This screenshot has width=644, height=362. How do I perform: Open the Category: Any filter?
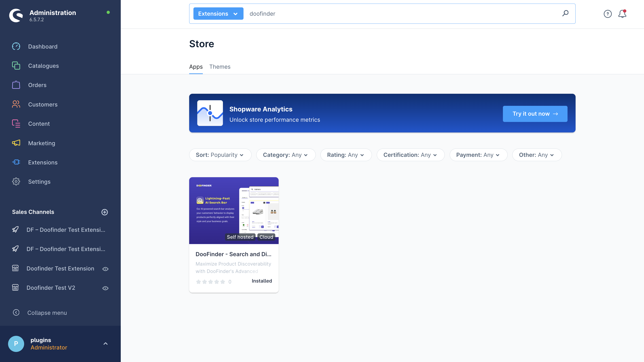[286, 155]
